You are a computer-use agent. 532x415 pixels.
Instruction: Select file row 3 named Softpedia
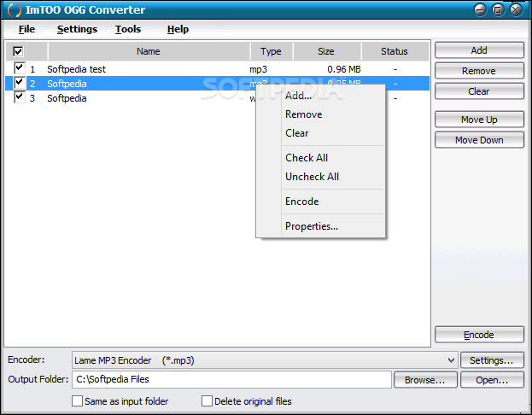pos(131,98)
